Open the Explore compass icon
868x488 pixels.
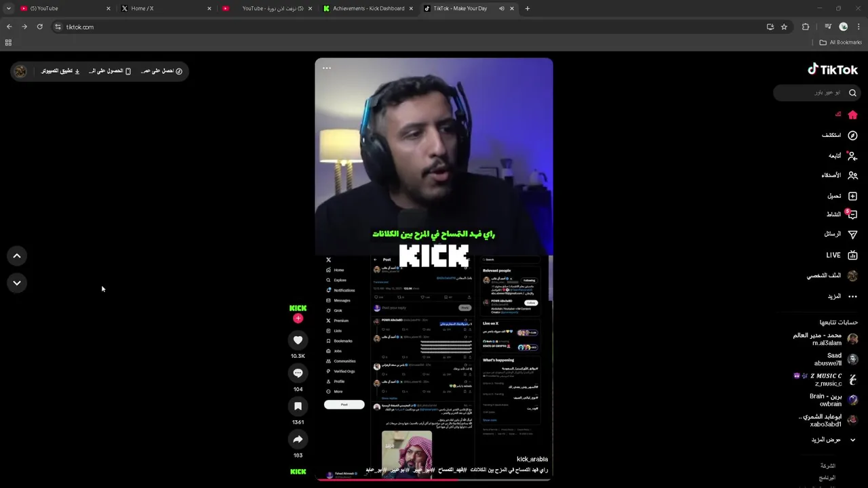(x=852, y=136)
